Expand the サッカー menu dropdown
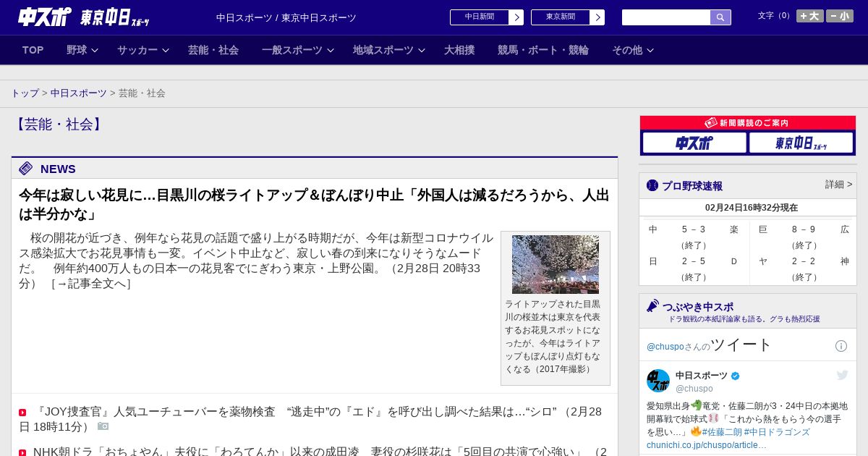 (x=142, y=50)
